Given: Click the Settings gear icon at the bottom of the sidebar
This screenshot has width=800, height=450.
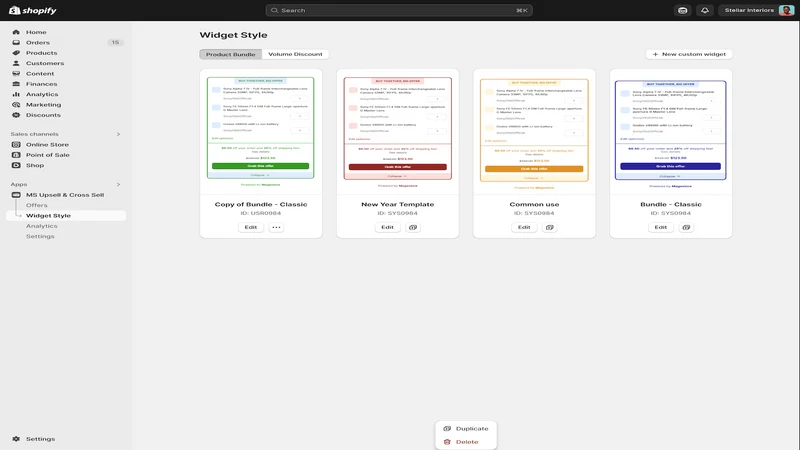Looking at the screenshot, I should point(16,439).
